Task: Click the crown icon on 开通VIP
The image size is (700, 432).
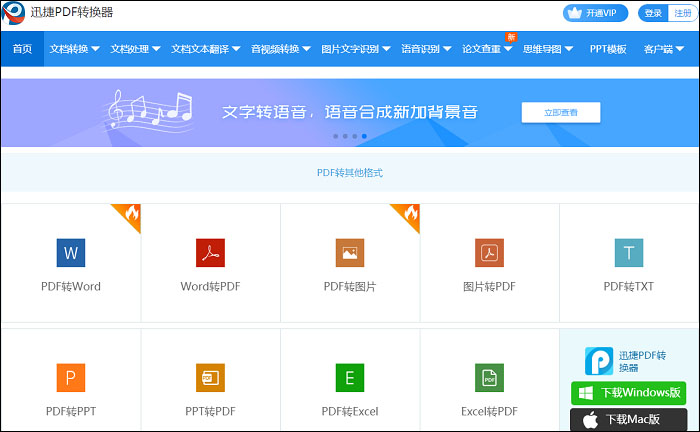Action: [574, 13]
